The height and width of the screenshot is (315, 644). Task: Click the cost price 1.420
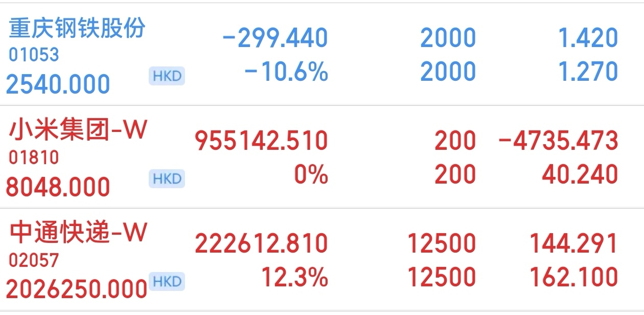pyautogui.click(x=589, y=38)
